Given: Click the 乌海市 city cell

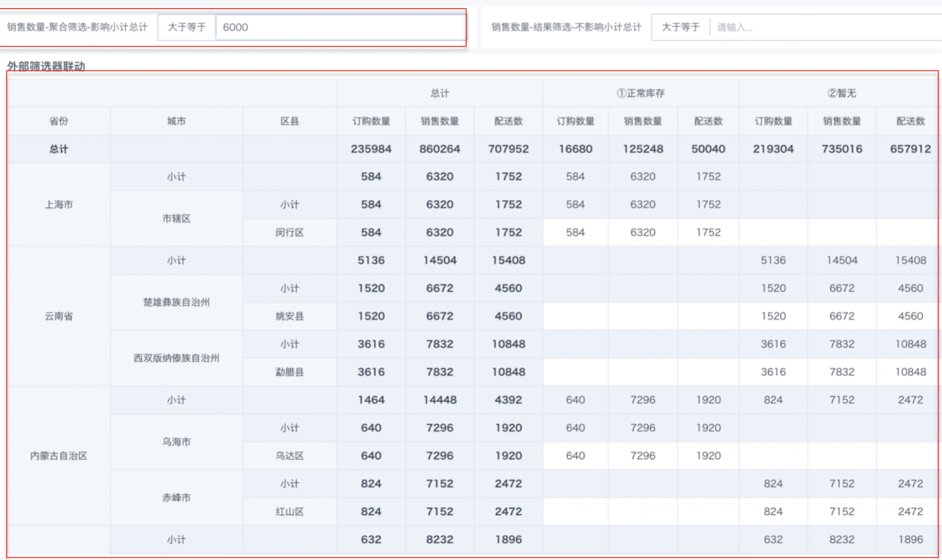Looking at the screenshot, I should [176, 442].
